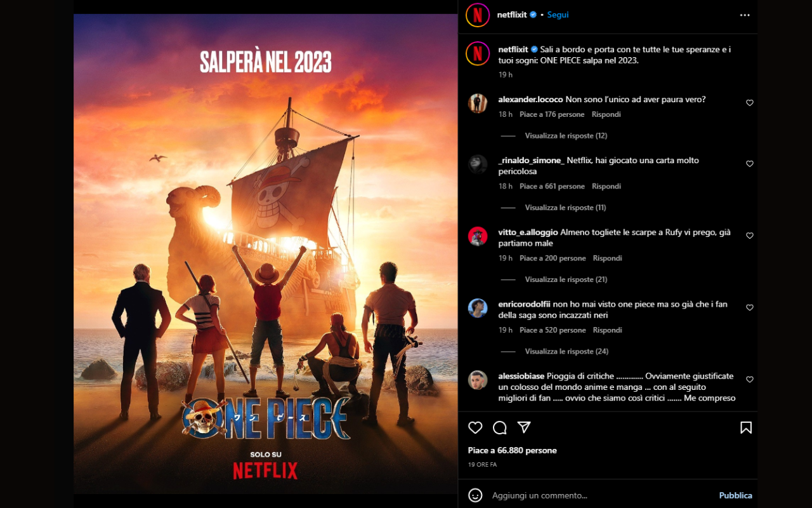Open the One Piece poster image

265,254
